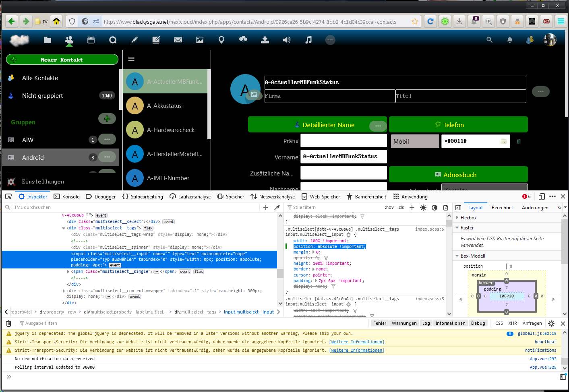Open the Nextcloud notifications bell
The width and height of the screenshot is (569, 392).
pos(510,40)
